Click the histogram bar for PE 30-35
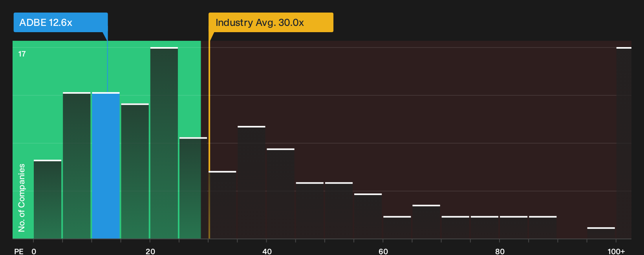644x255 pixels. [x=223, y=205]
